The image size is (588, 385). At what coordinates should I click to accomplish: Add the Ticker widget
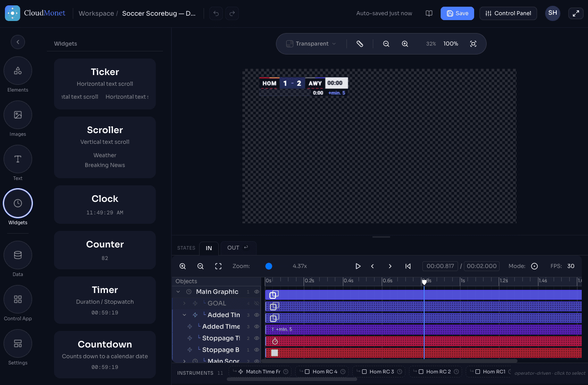click(x=105, y=84)
